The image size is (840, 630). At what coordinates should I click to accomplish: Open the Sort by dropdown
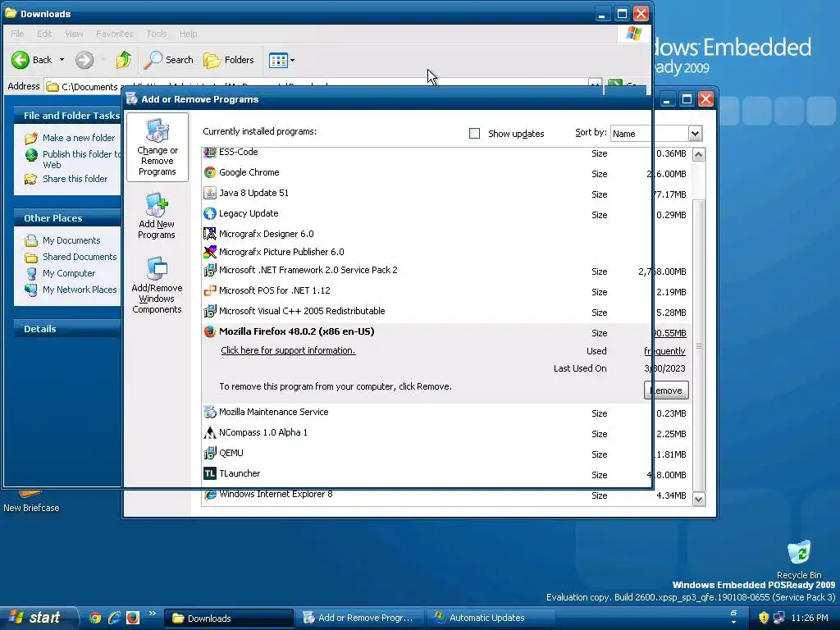[695, 134]
